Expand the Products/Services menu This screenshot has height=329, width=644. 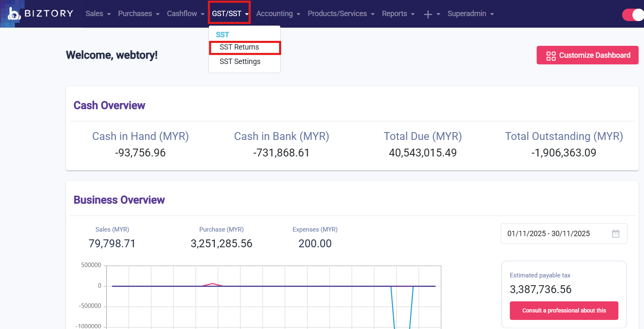pos(341,14)
